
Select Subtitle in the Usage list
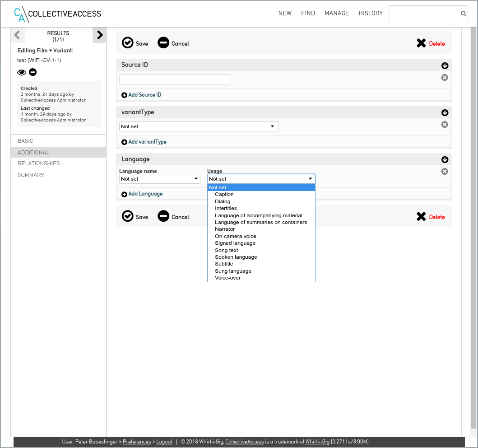click(224, 264)
